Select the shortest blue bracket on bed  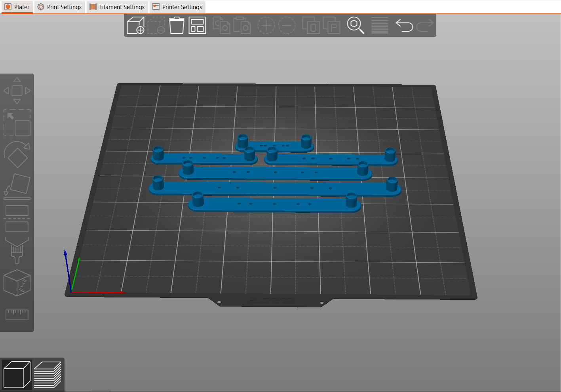pos(274,147)
